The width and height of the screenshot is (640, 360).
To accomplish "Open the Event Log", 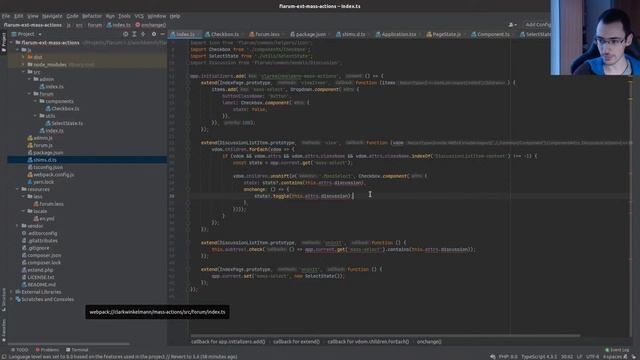I will click(617, 350).
